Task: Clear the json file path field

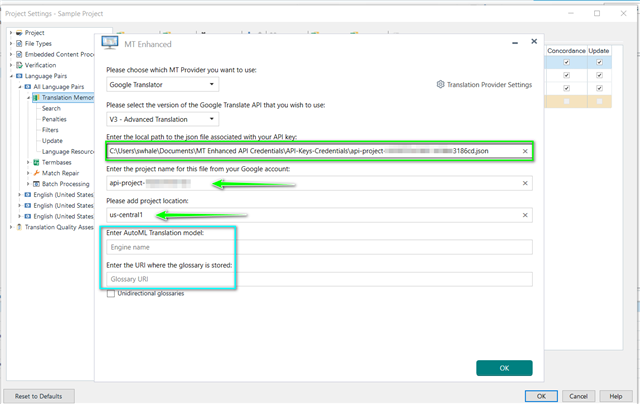Action: [525, 151]
